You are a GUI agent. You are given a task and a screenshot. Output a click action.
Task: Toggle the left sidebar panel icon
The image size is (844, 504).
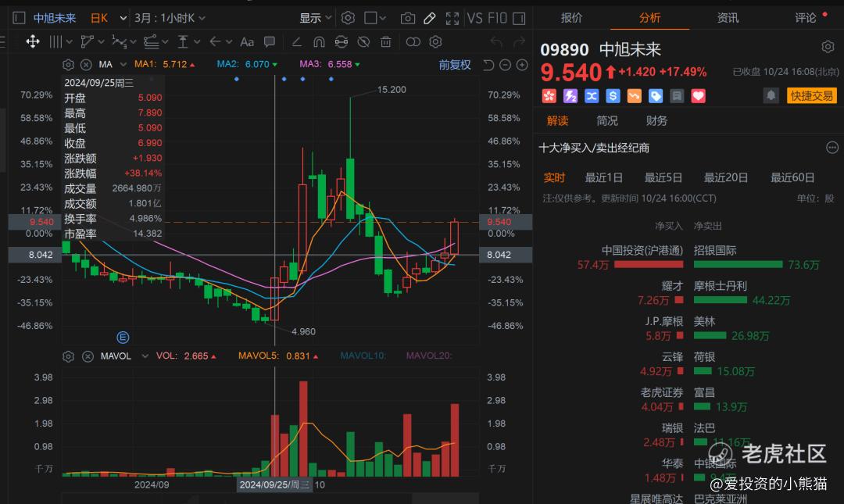pyautogui.click(x=19, y=18)
